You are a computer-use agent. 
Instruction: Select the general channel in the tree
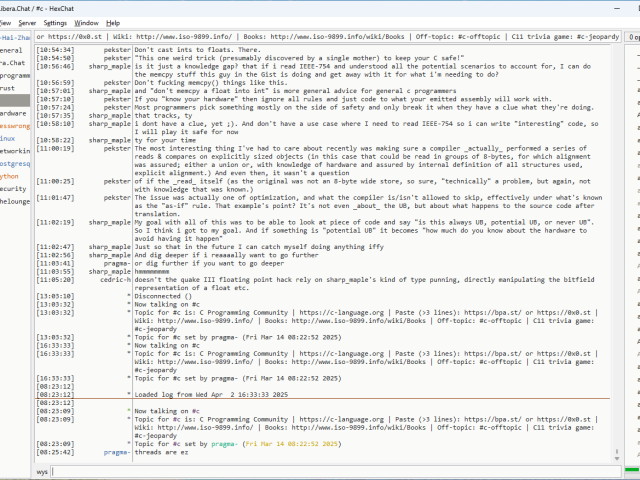click(x=12, y=50)
